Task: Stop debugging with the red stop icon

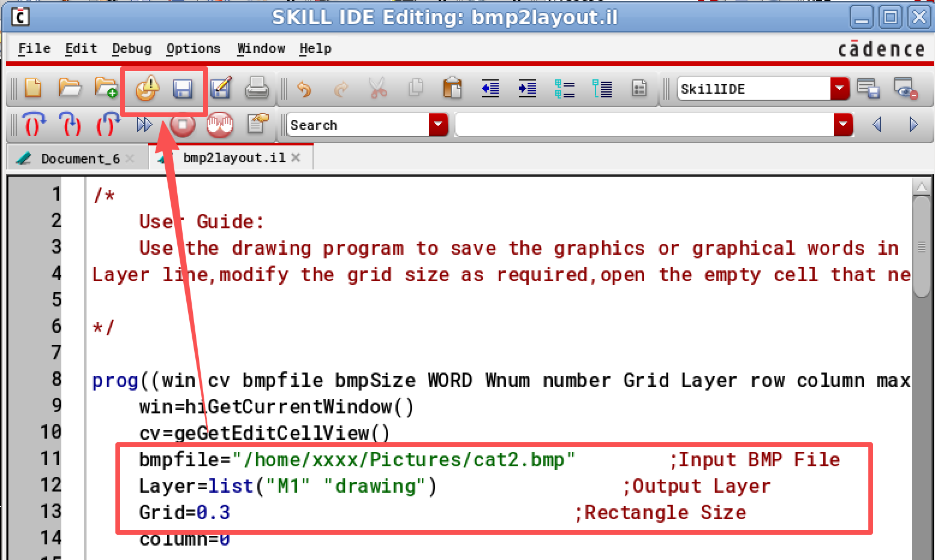Action: coord(183,125)
